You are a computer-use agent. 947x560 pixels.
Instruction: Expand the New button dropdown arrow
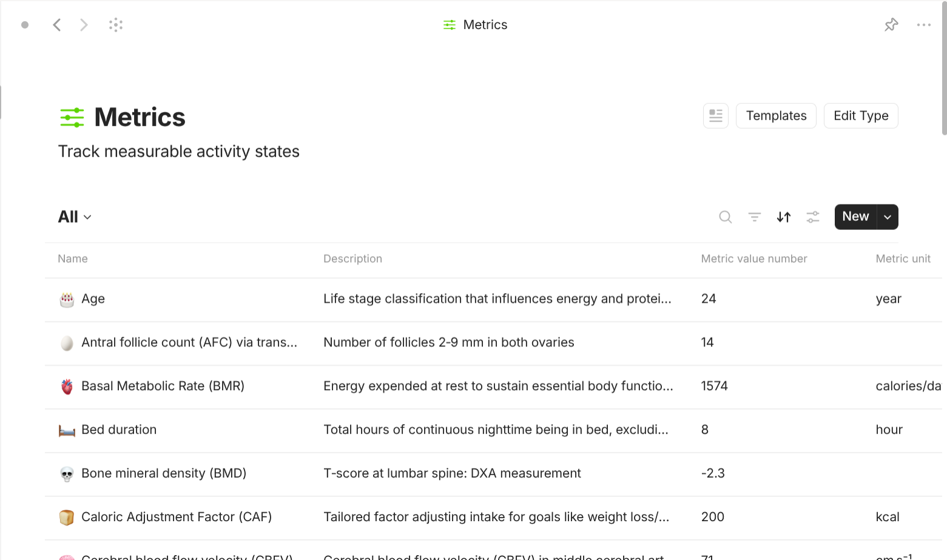[887, 217]
